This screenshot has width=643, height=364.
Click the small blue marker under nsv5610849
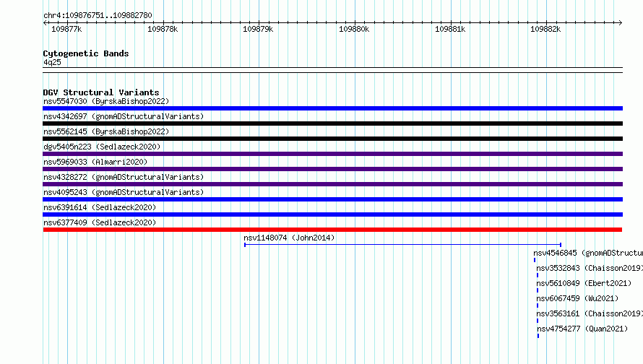pyautogui.click(x=538, y=290)
